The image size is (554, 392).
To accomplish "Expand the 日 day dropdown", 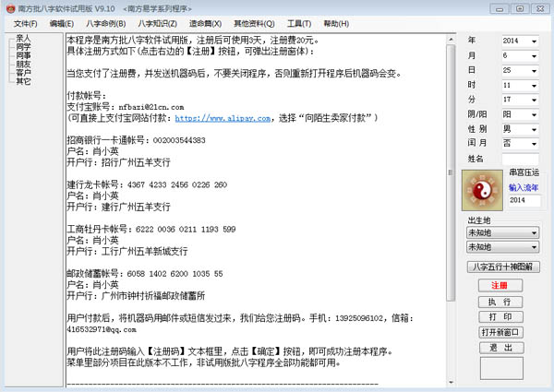I will [534, 71].
